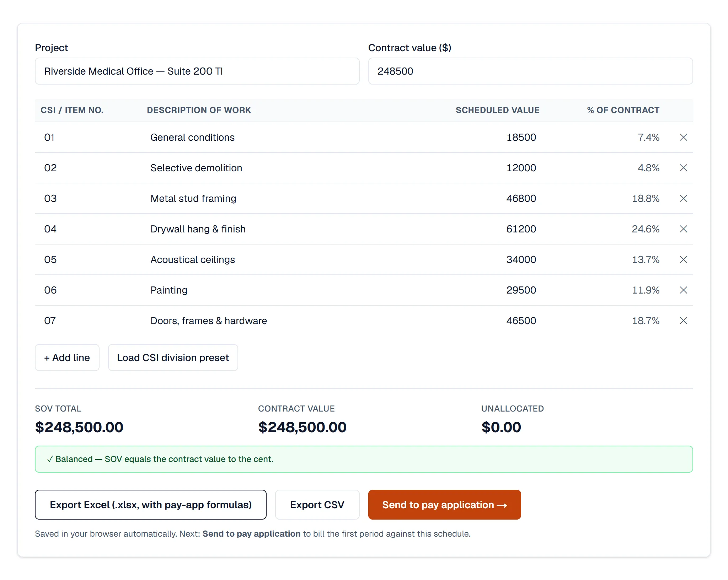Remove the Doors, frames & hardware line

(x=683, y=321)
